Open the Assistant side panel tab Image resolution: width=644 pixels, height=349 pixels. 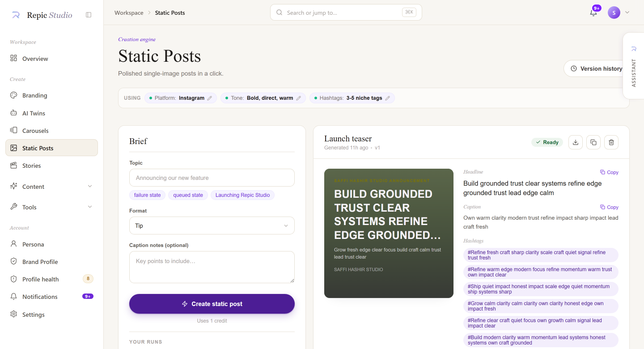(x=633, y=66)
